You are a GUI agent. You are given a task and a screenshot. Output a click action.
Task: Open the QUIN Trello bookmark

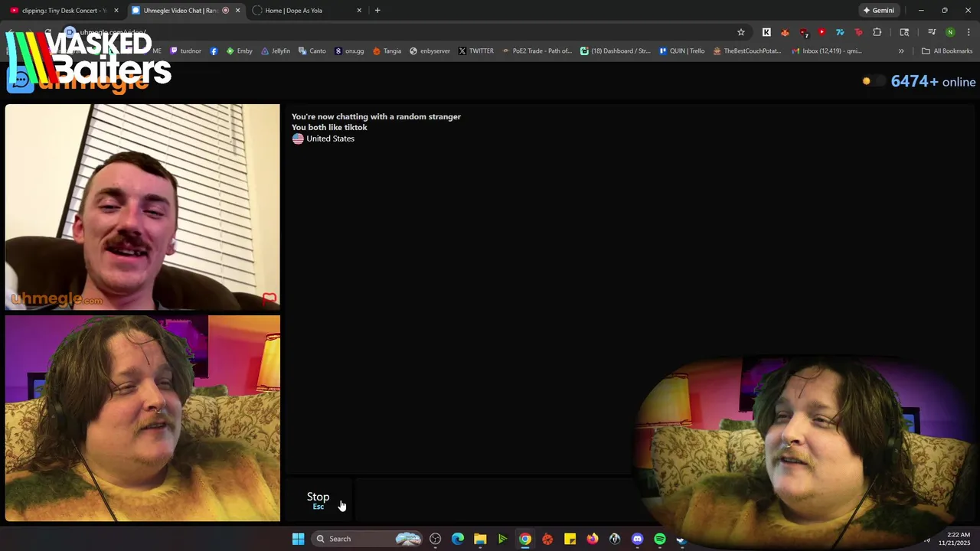[681, 51]
